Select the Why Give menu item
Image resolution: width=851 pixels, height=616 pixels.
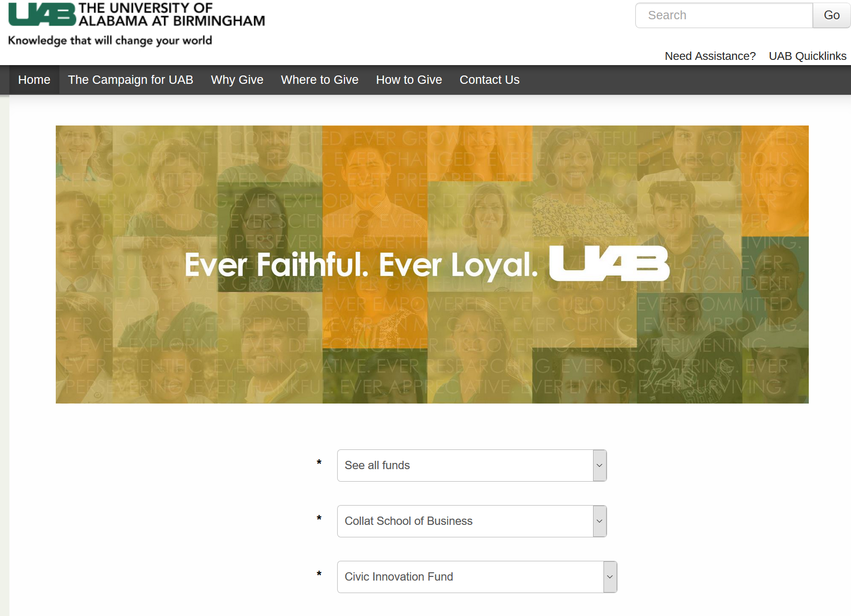point(237,80)
